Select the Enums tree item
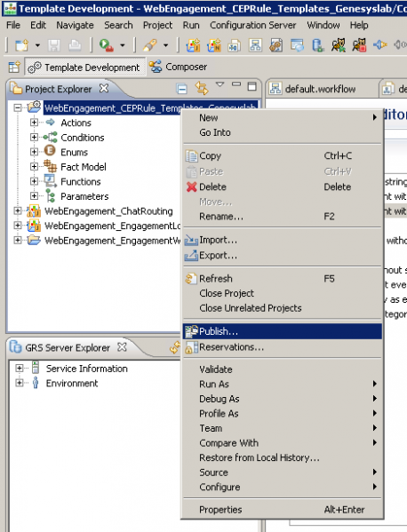Screen dimensions: 407x532 coord(74,152)
